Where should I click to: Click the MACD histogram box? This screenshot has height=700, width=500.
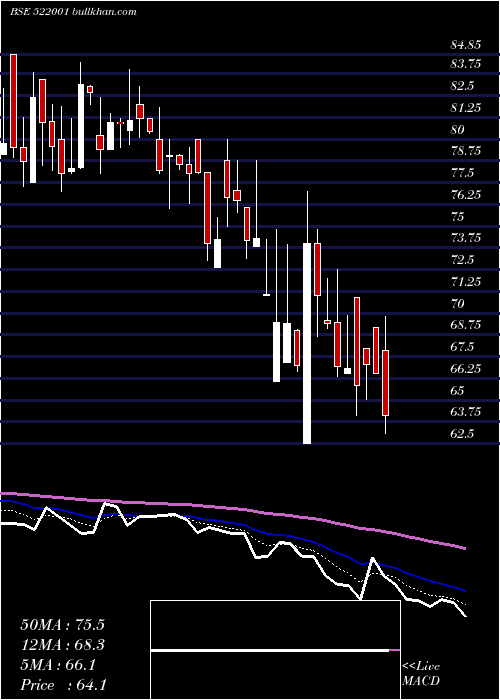click(x=275, y=650)
